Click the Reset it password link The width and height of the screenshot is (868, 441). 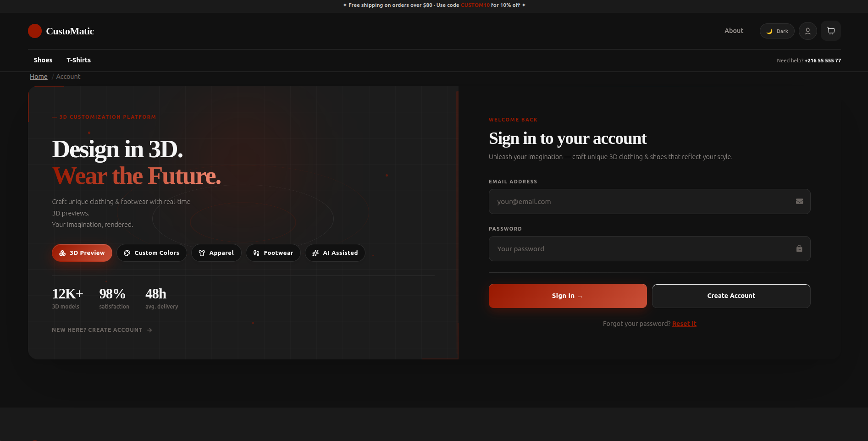tap(684, 324)
